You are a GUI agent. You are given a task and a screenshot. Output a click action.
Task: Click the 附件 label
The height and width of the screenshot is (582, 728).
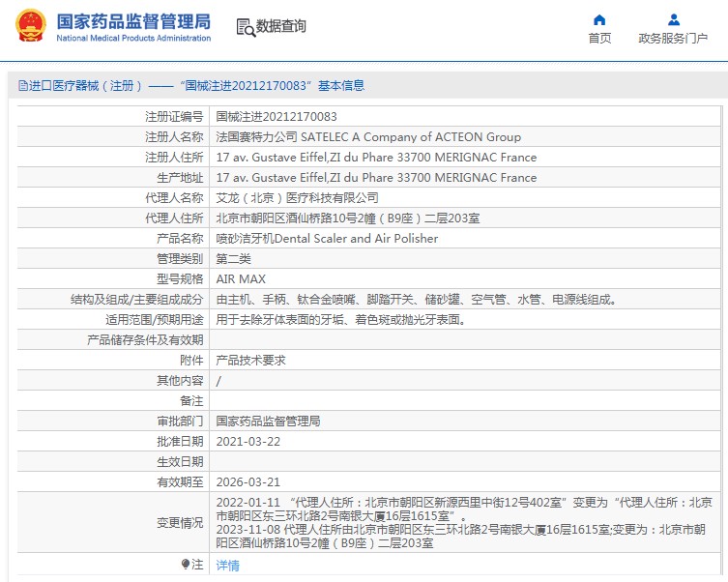pyautogui.click(x=191, y=361)
